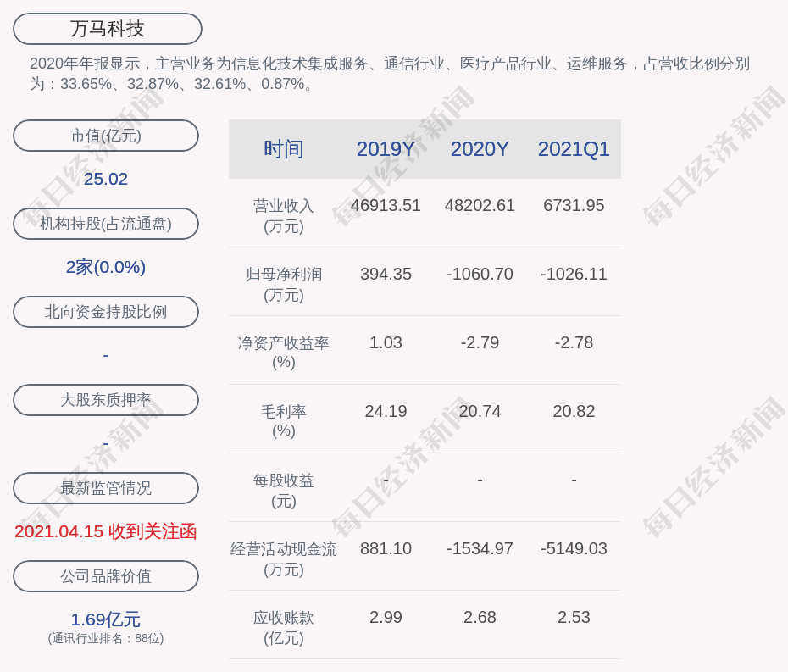Click the cash flow value -5149.03

574,548
